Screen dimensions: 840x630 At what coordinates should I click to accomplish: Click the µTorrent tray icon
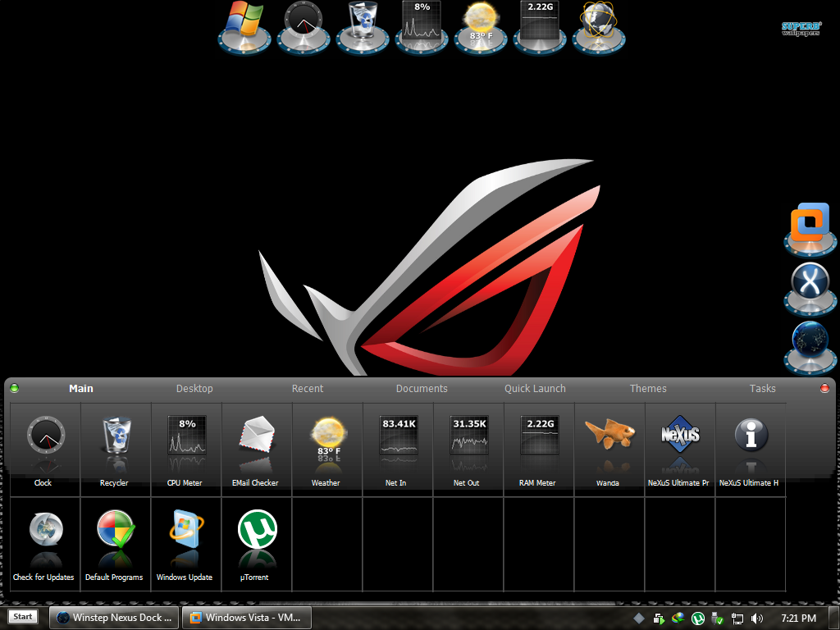(697, 619)
